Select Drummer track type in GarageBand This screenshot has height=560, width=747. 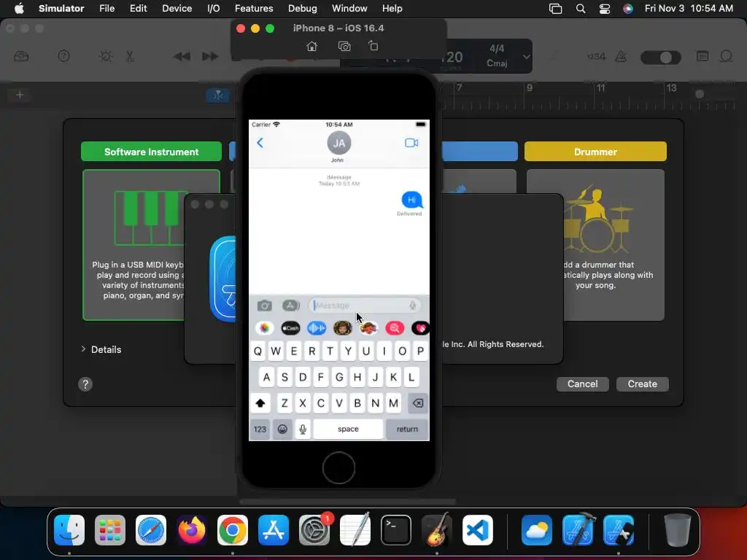(595, 152)
